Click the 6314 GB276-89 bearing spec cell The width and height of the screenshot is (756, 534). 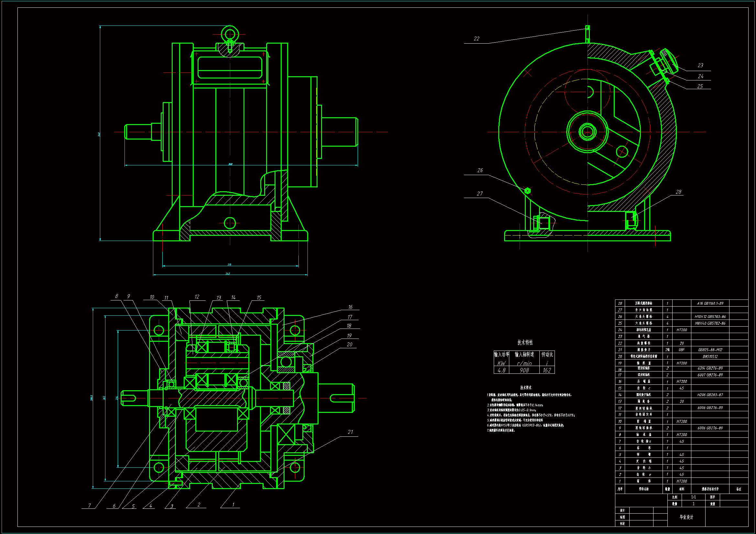[710, 369]
